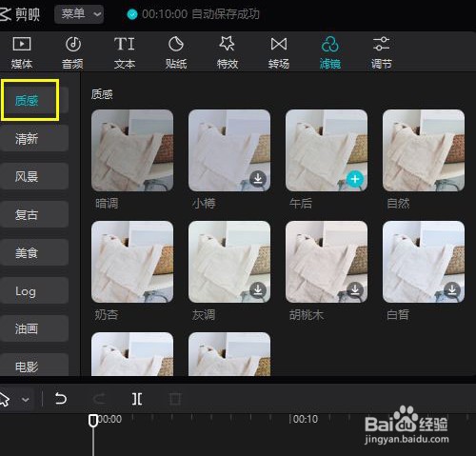Screen dimensions: 476x456
Task: Click the auto-save success check icon
Action: click(x=132, y=14)
